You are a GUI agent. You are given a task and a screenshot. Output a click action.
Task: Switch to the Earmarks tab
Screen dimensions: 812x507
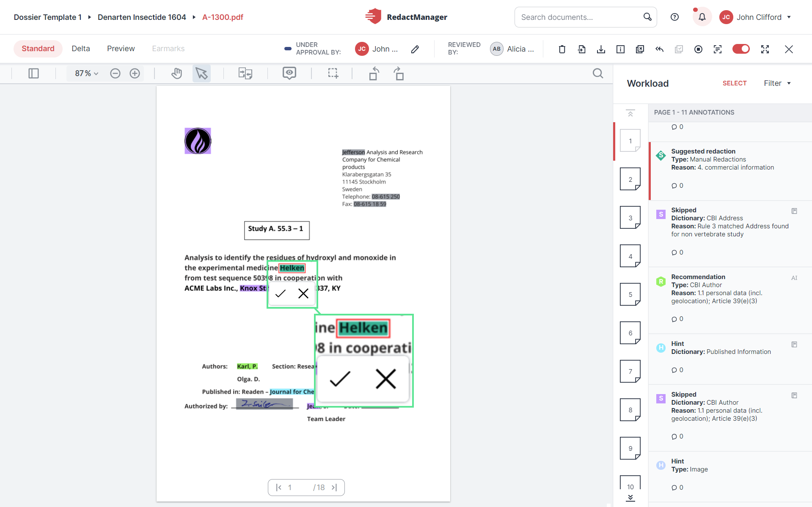pos(168,49)
